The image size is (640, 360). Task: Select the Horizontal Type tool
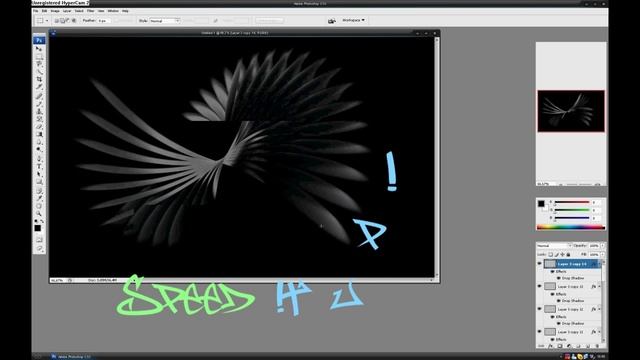[x=39, y=167]
